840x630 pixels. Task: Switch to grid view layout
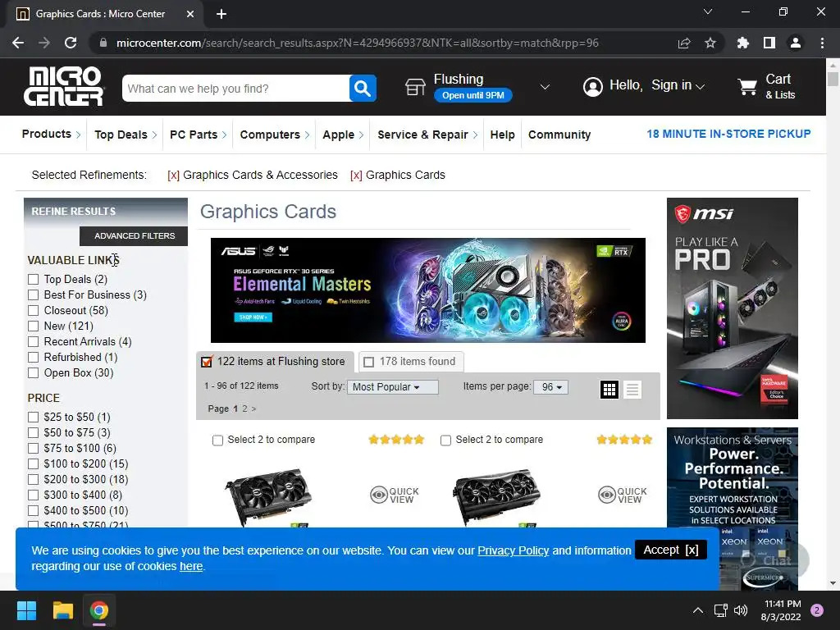[x=609, y=390]
